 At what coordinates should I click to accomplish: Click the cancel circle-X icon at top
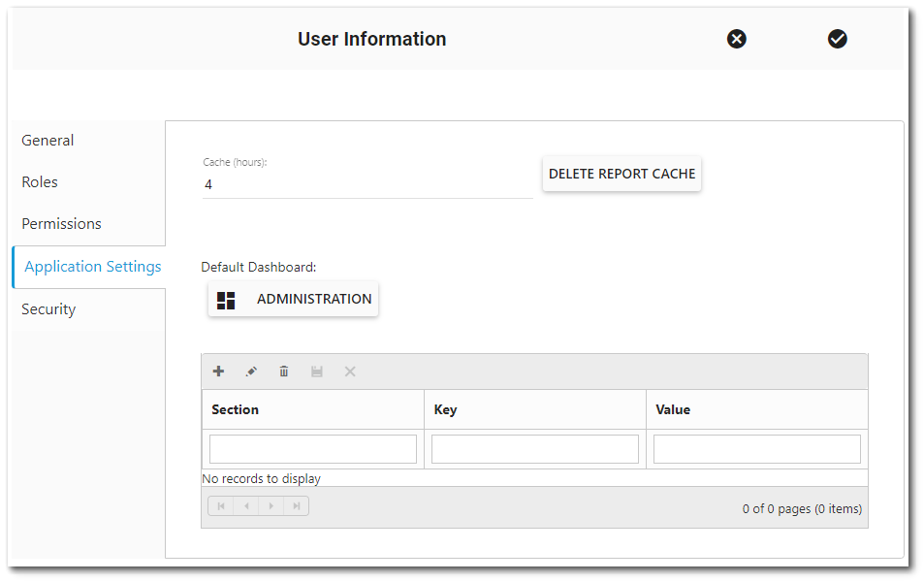pyautogui.click(x=736, y=39)
